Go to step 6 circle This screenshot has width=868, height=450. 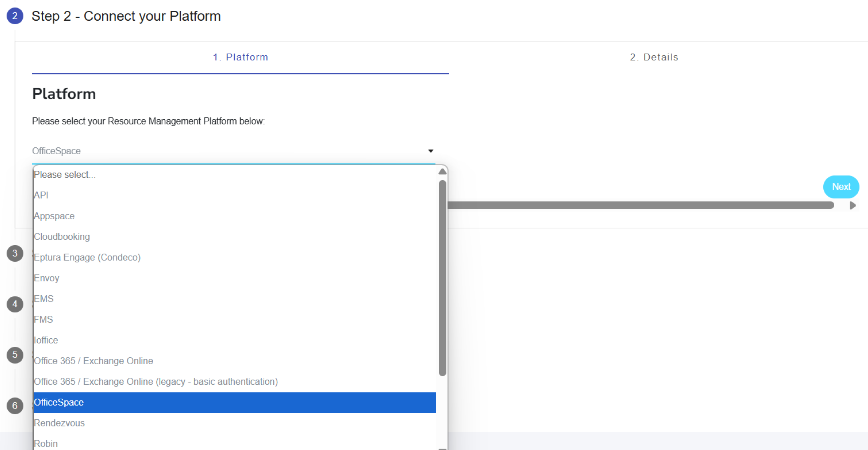(x=15, y=406)
